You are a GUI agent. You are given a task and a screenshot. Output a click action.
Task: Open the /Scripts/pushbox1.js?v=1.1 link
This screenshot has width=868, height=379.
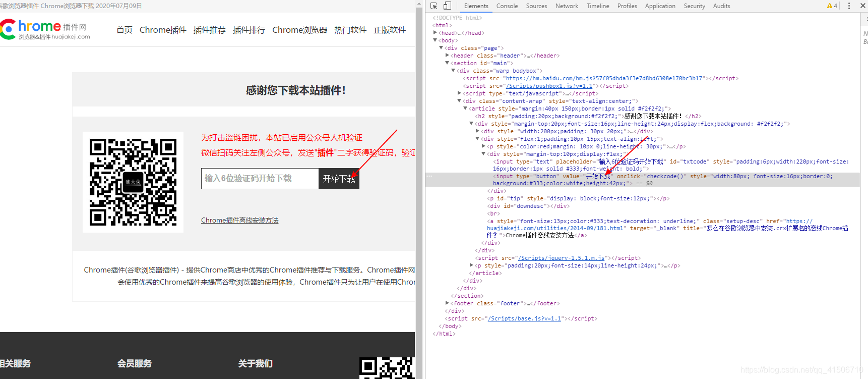[549, 86]
